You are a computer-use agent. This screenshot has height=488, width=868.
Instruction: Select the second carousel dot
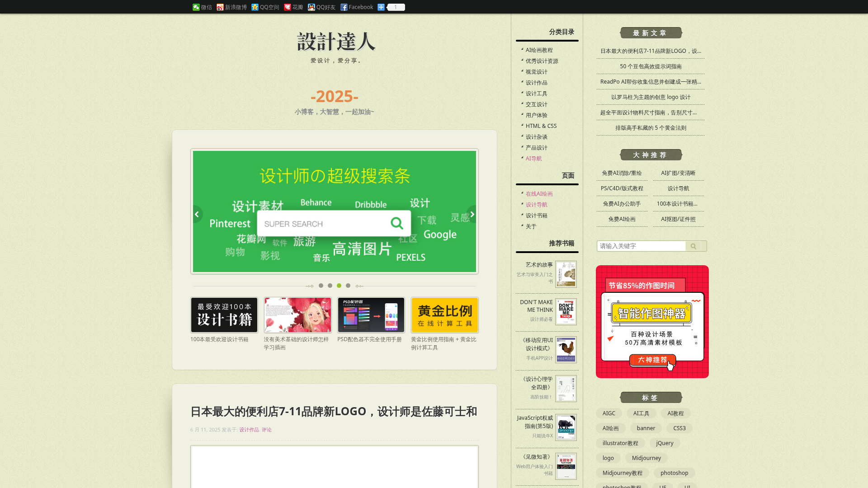pos(330,286)
